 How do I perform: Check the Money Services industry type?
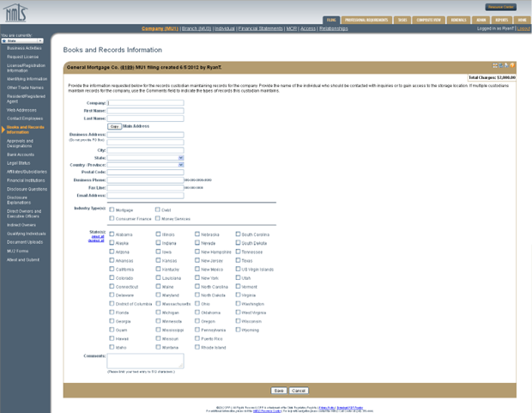click(157, 218)
